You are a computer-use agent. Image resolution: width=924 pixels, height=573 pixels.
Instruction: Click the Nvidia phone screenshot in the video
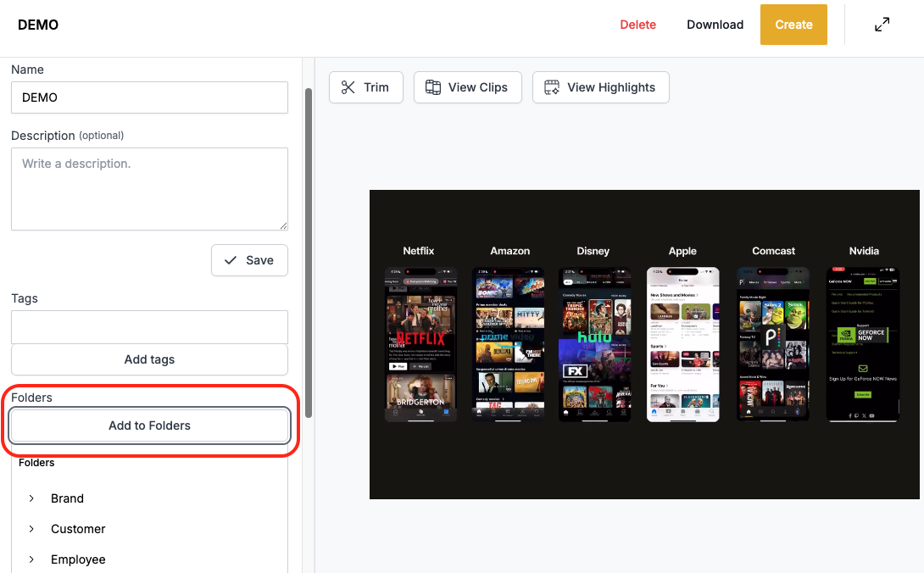tap(863, 344)
